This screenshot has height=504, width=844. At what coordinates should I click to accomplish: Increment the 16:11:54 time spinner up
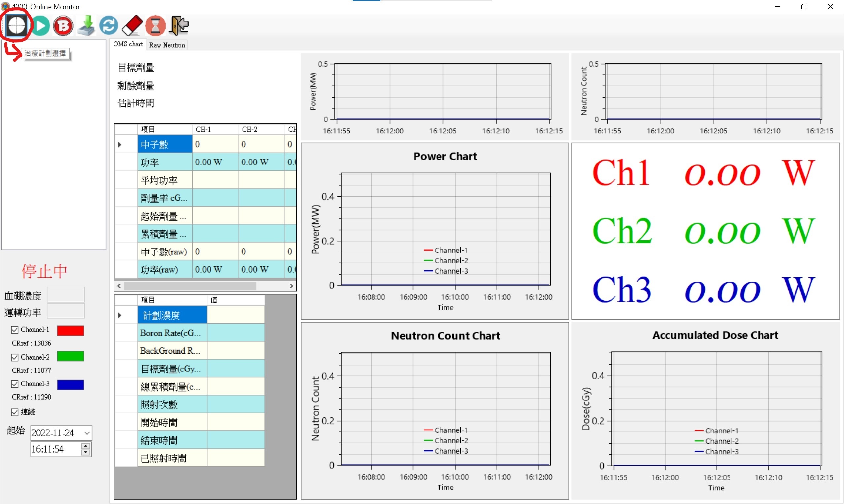click(x=86, y=446)
